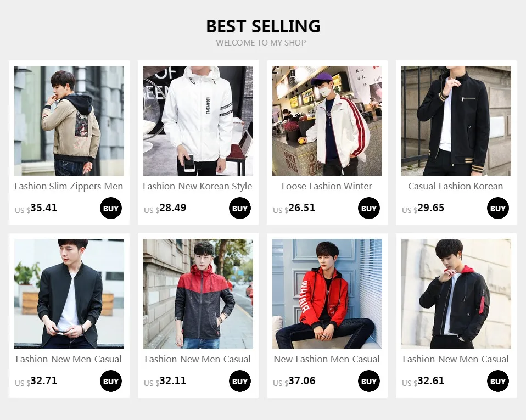Viewport: 526px width, 420px height.
Task: Open white hooded windbreaker product image
Action: point(198,121)
